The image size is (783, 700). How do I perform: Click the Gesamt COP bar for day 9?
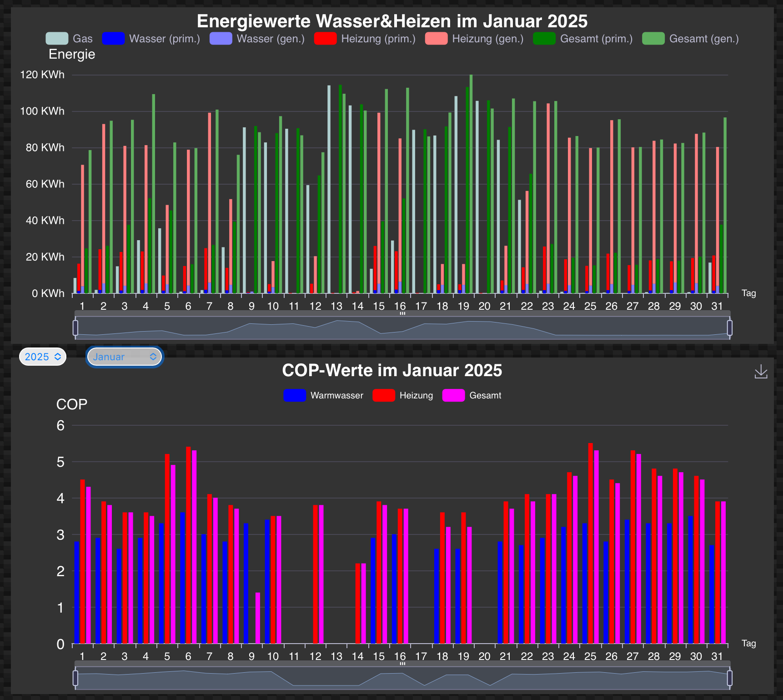pos(258,618)
